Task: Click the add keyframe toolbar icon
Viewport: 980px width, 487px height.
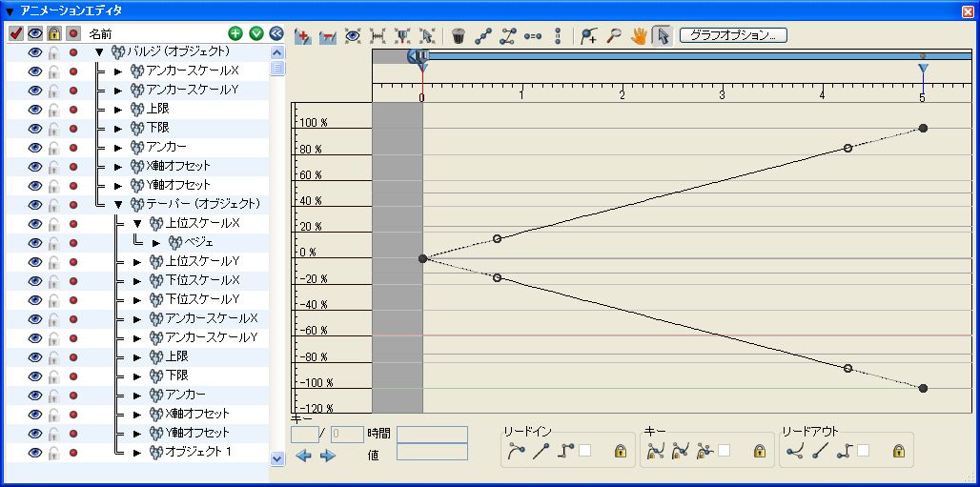Action: (x=302, y=36)
